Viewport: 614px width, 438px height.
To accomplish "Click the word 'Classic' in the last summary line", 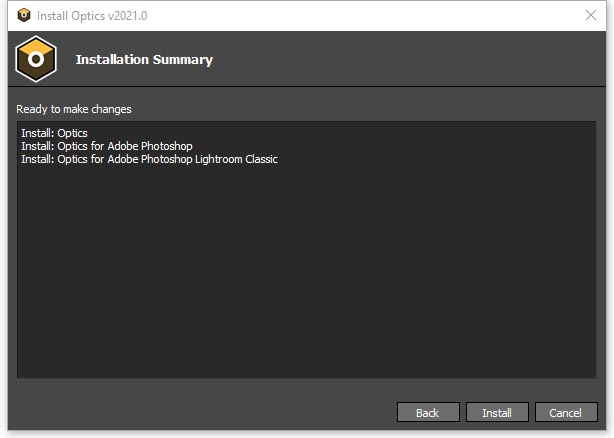I will click(x=262, y=159).
